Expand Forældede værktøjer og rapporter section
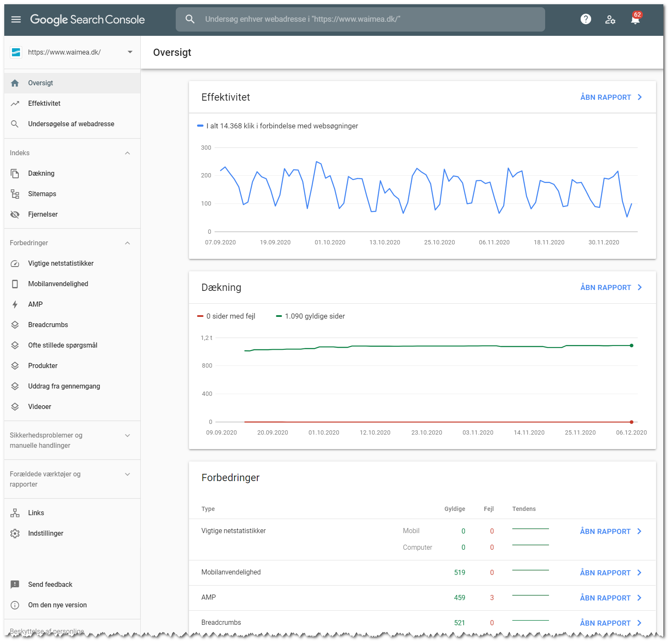The width and height of the screenshot is (668, 644). [x=127, y=474]
